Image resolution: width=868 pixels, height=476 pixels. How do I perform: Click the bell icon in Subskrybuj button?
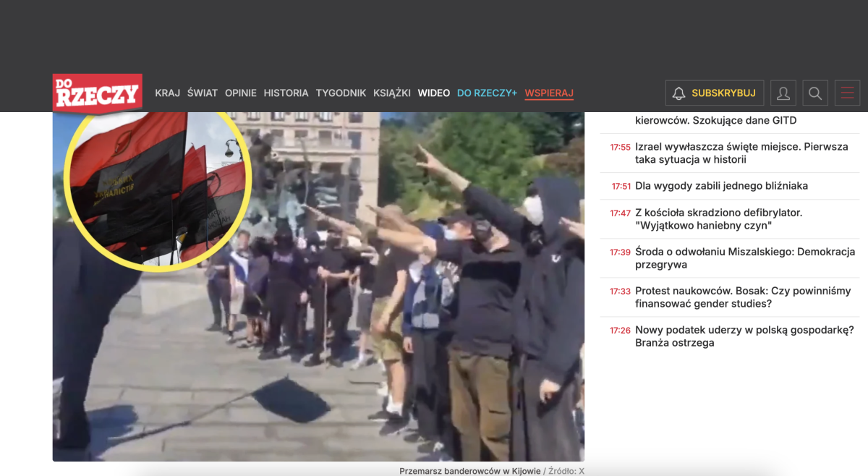point(678,93)
